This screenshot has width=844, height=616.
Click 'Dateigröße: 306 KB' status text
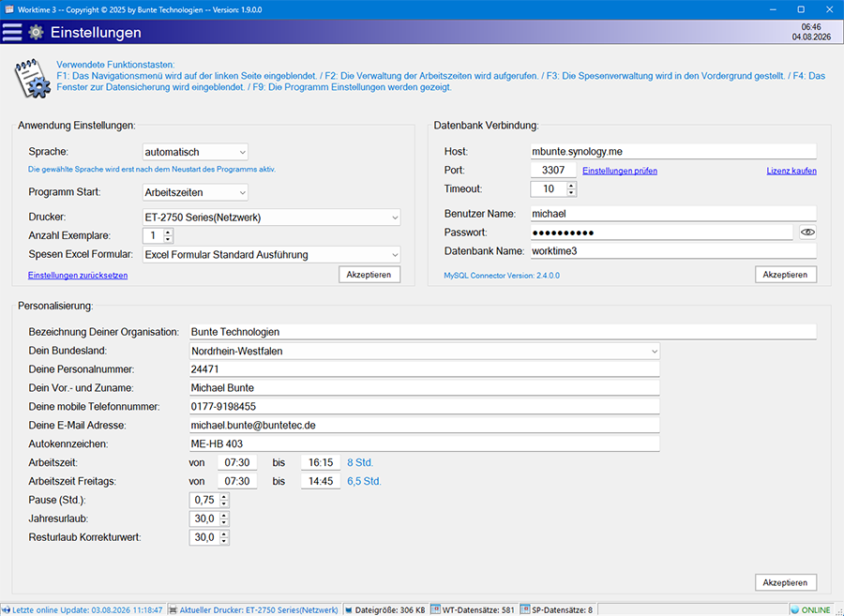(x=390, y=610)
